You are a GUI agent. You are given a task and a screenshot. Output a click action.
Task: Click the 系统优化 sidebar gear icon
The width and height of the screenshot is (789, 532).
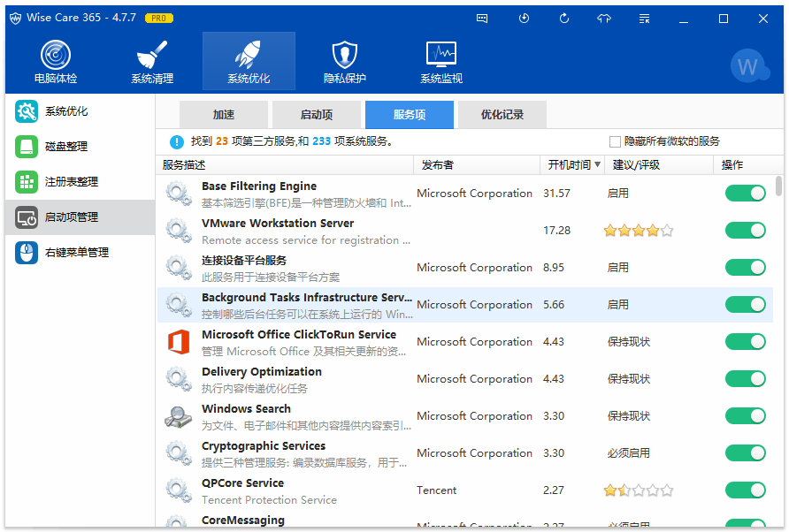27,111
